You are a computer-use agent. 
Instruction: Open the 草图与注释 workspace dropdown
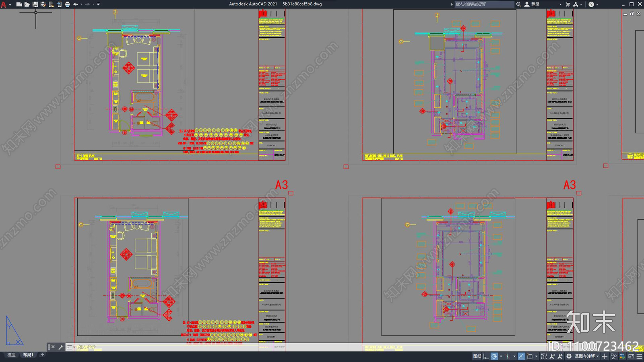point(587,356)
